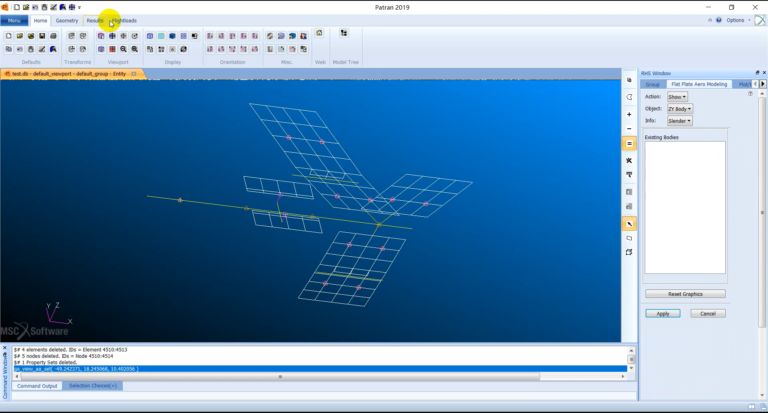Click the highlighted arrow icon on vertical toolbar
This screenshot has width=768, height=413.
click(629, 224)
